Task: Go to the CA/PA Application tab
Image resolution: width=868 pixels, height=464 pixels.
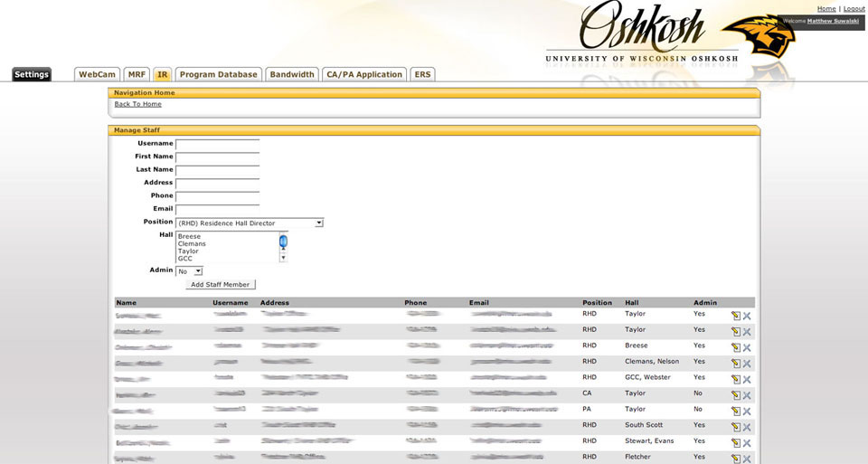Action: pos(363,75)
